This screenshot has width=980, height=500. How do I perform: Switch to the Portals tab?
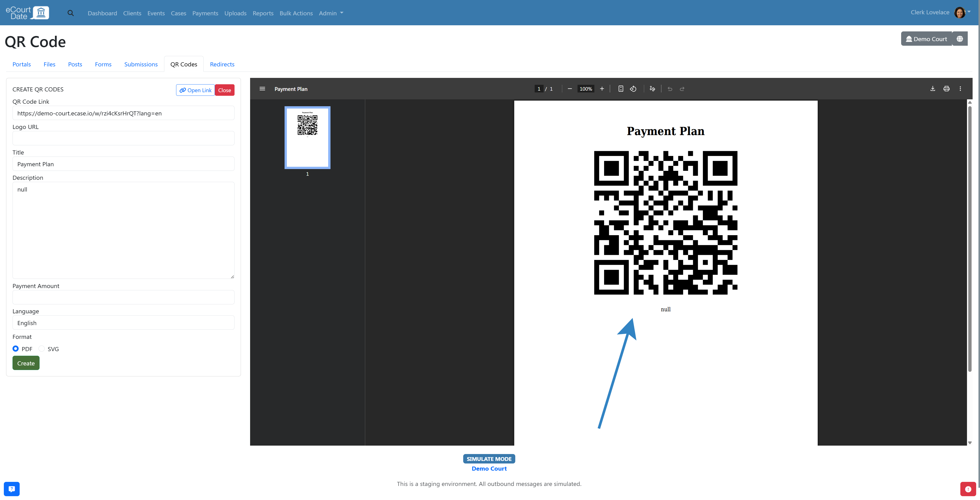[22, 64]
